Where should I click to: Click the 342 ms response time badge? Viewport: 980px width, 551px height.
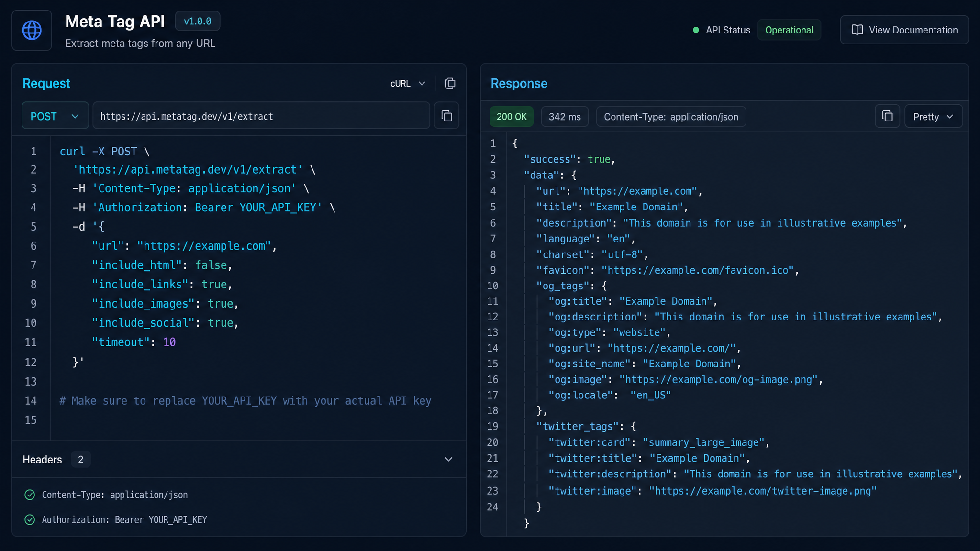[565, 117]
